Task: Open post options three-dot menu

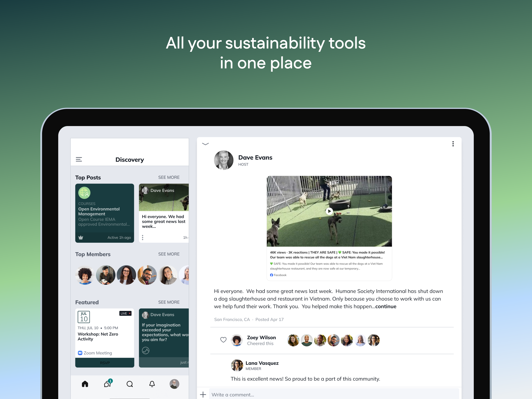Action: click(x=453, y=144)
